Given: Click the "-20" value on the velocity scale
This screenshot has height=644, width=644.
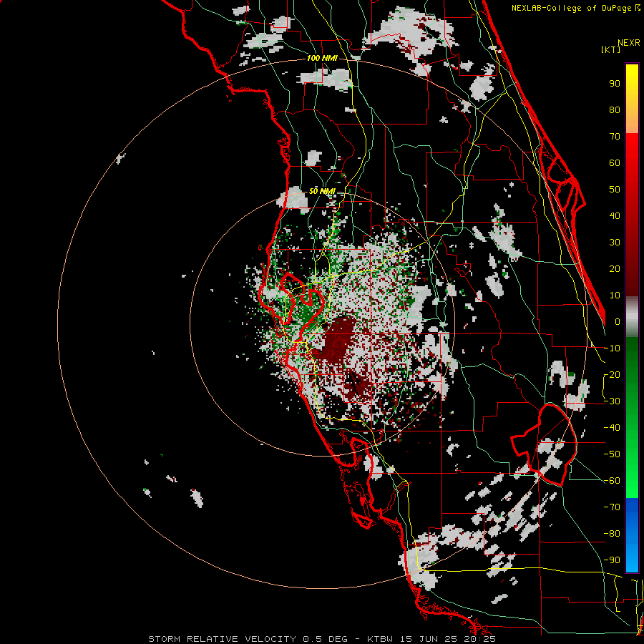Looking at the screenshot, I should 612,375.
